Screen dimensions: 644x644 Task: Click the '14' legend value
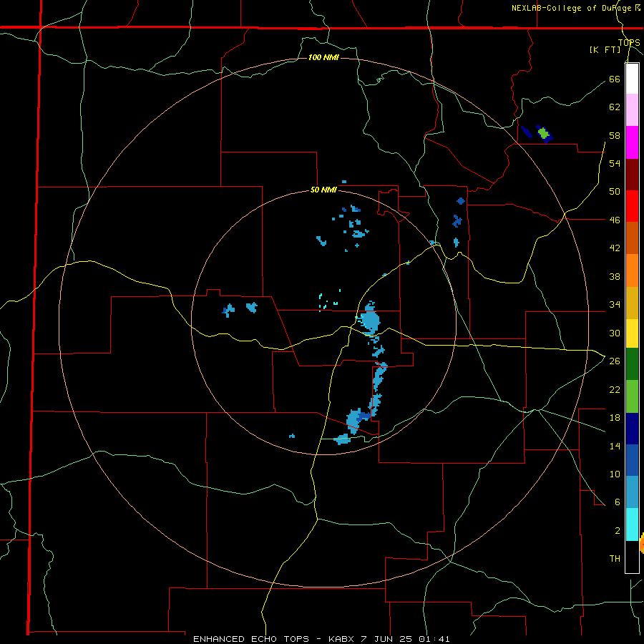[615, 446]
